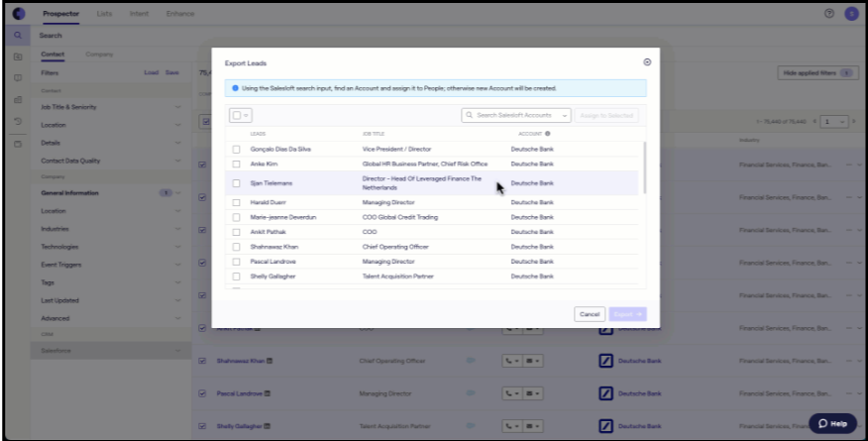
Task: Open the user avatar menu
Action: tap(851, 13)
